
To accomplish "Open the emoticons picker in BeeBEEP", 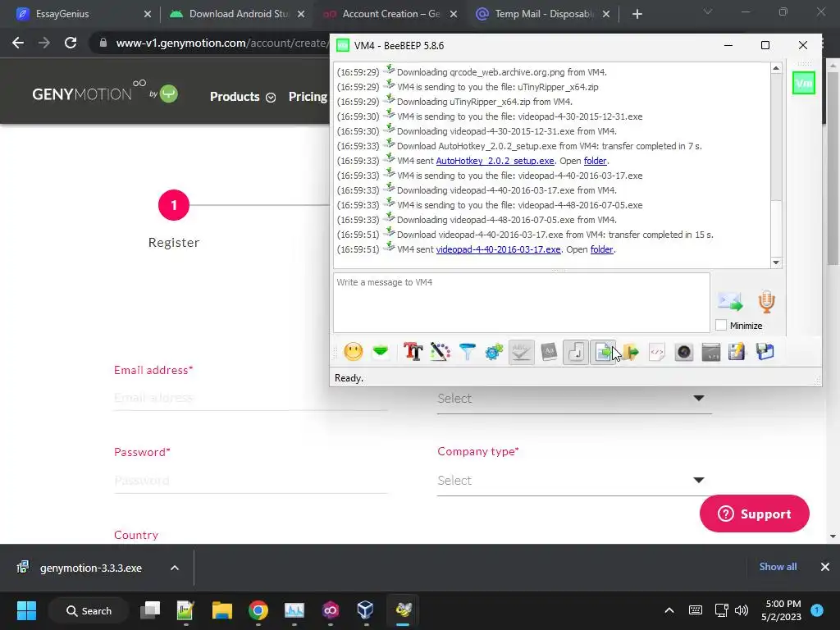I will pyautogui.click(x=353, y=352).
